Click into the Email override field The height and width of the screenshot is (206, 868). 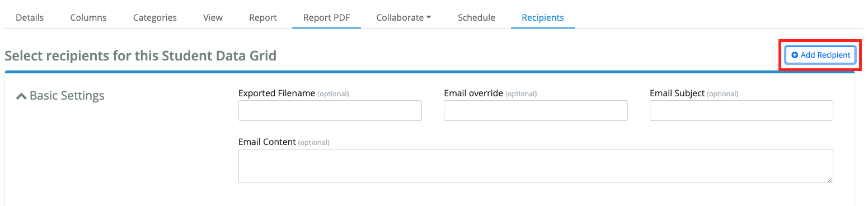[x=536, y=111]
